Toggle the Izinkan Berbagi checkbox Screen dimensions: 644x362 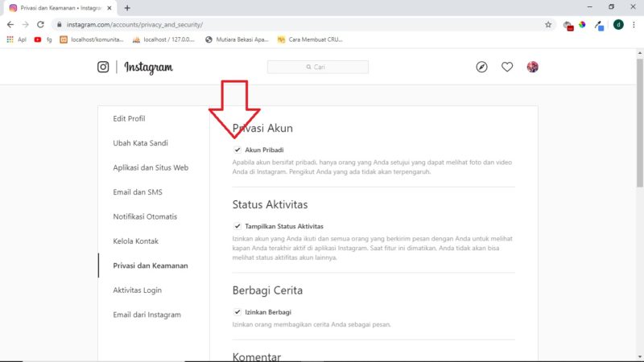point(237,312)
